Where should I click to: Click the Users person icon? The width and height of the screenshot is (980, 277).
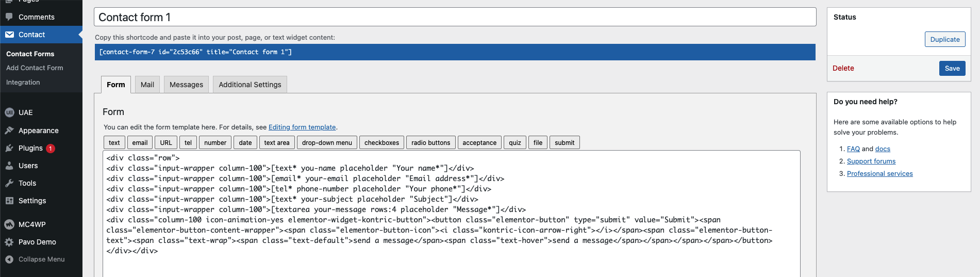point(9,166)
